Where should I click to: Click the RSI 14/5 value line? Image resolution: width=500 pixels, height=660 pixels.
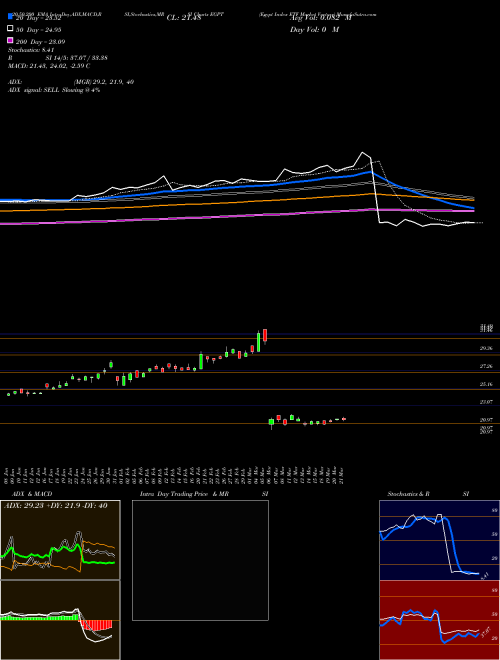[x=58, y=58]
